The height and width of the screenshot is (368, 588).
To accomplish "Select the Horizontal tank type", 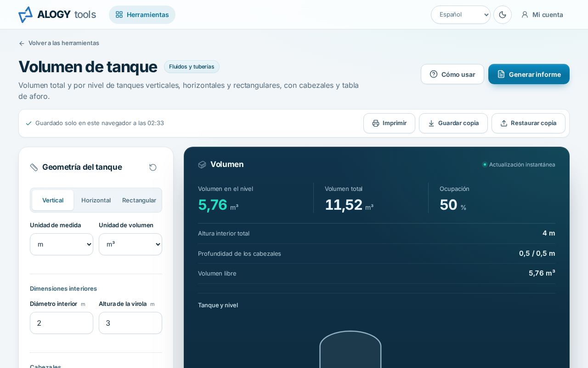I will (x=96, y=200).
